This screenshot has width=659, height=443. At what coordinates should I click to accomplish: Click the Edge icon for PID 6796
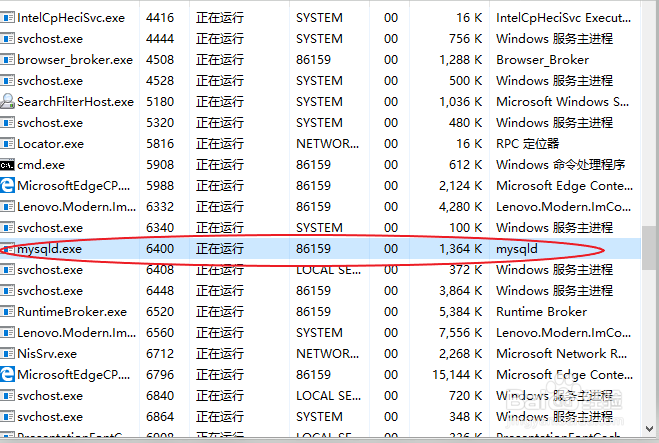7,374
